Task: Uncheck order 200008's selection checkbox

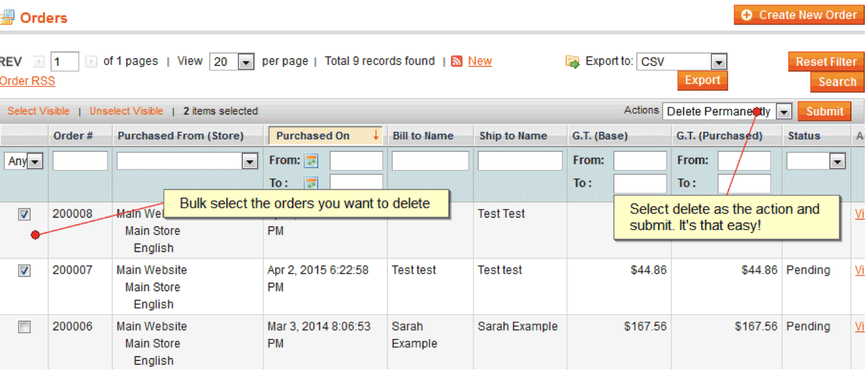Action: (24, 214)
